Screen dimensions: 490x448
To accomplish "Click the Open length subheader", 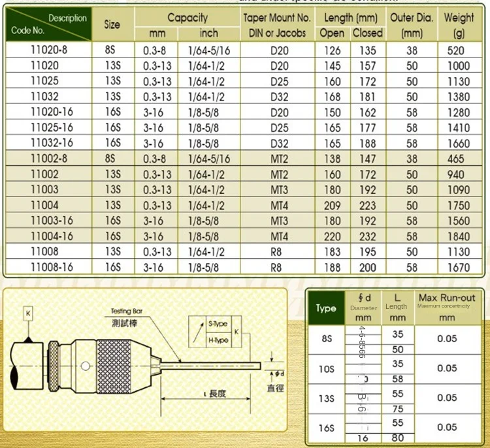I will coord(332,33).
